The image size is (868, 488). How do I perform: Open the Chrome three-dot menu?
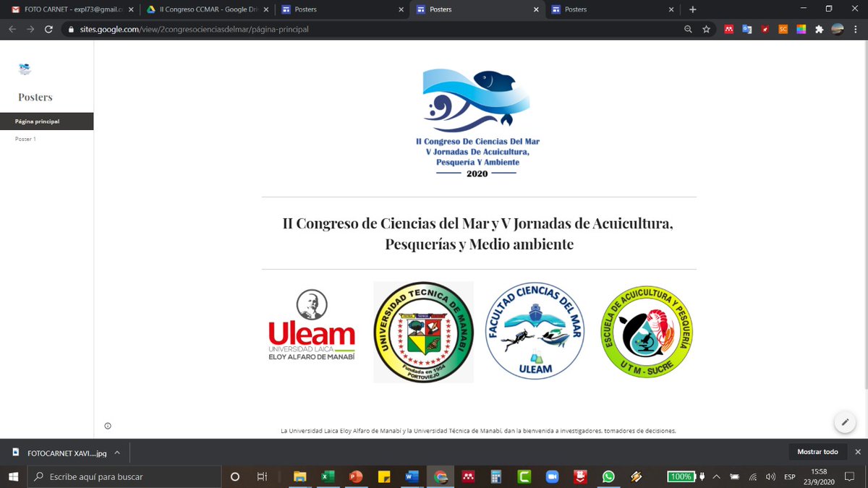(x=856, y=30)
